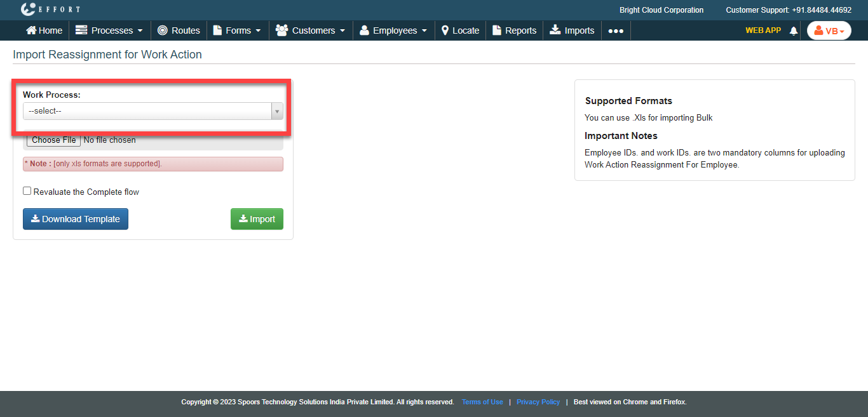
Task: Open the three-dots more menu
Action: coord(616,30)
